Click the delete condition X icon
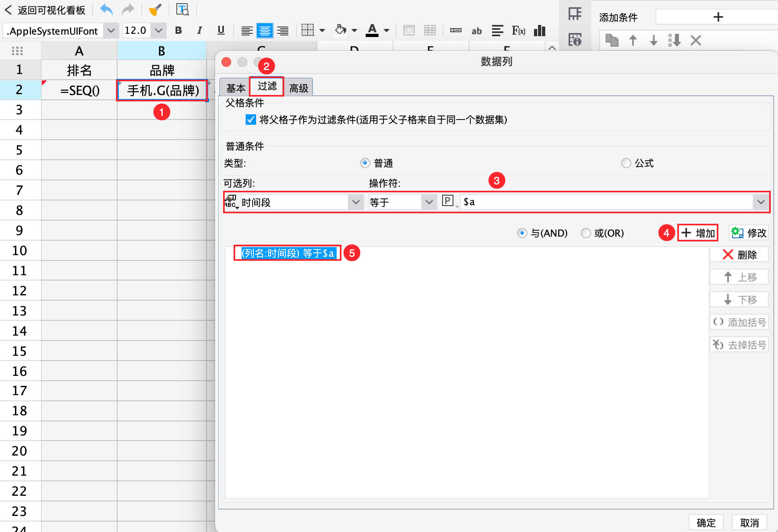778x532 pixels. (695, 40)
